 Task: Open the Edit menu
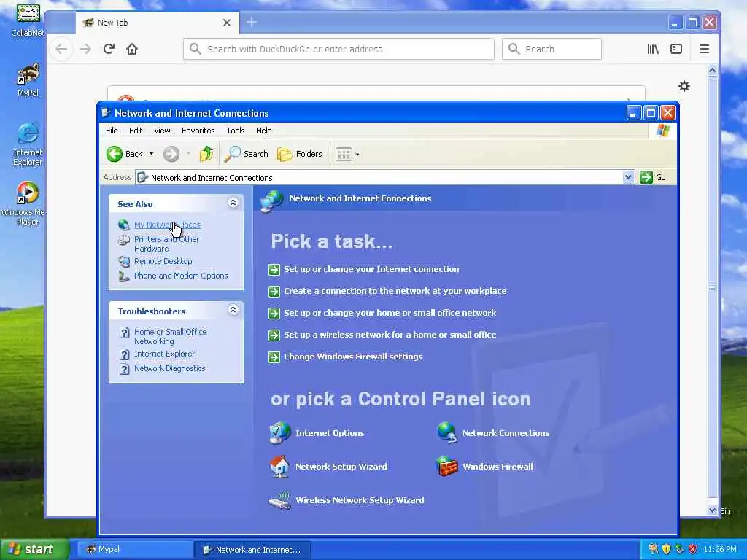tap(135, 131)
